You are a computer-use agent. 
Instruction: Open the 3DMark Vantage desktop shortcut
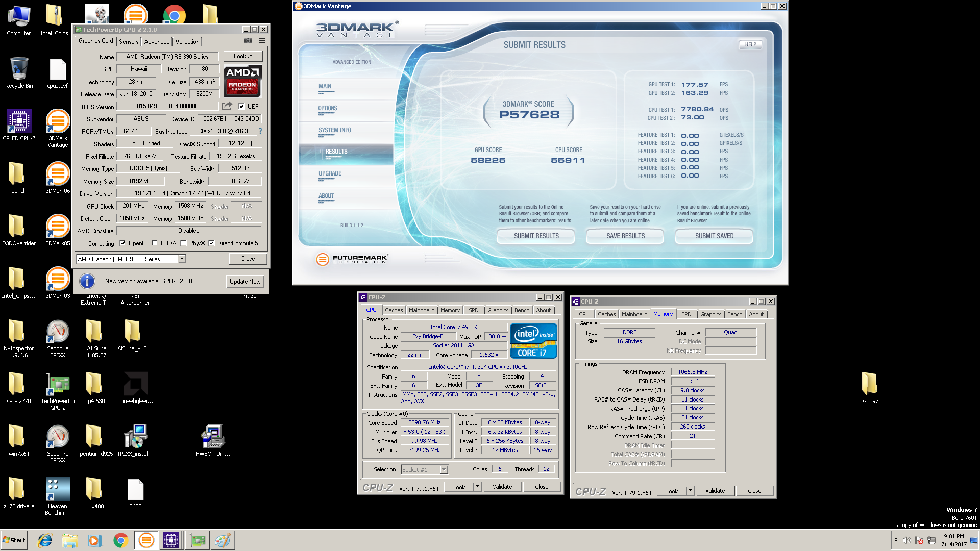58,128
